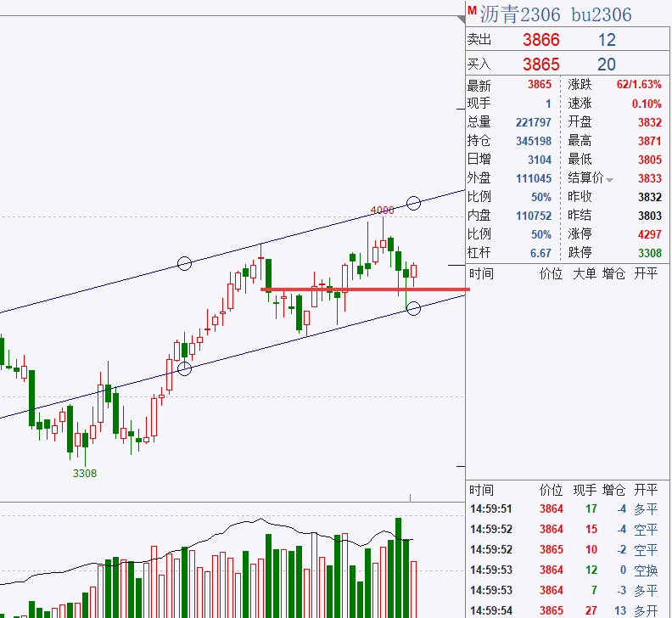The width and height of the screenshot is (672, 618).
Task: Click upper channel line's left circle handle
Action: (x=184, y=263)
